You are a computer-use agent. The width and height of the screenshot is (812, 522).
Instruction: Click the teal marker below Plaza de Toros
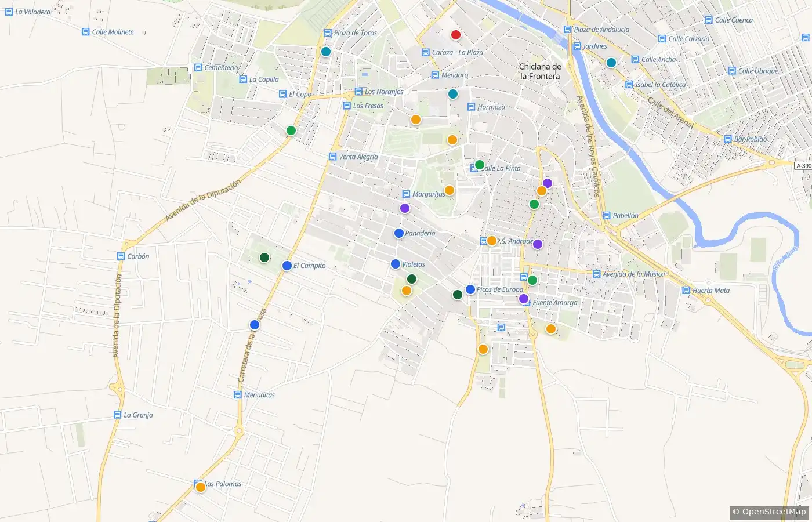coord(326,52)
